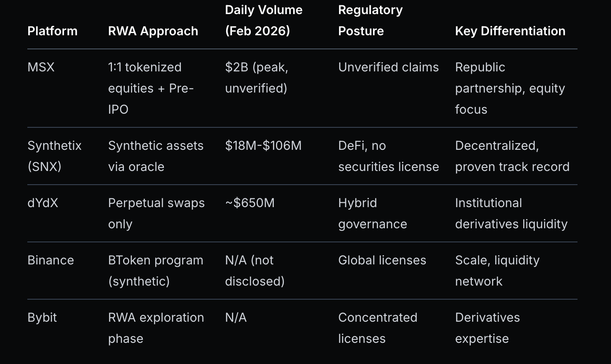This screenshot has width=611, height=364.
Task: Select the dYdX row name
Action: (43, 203)
